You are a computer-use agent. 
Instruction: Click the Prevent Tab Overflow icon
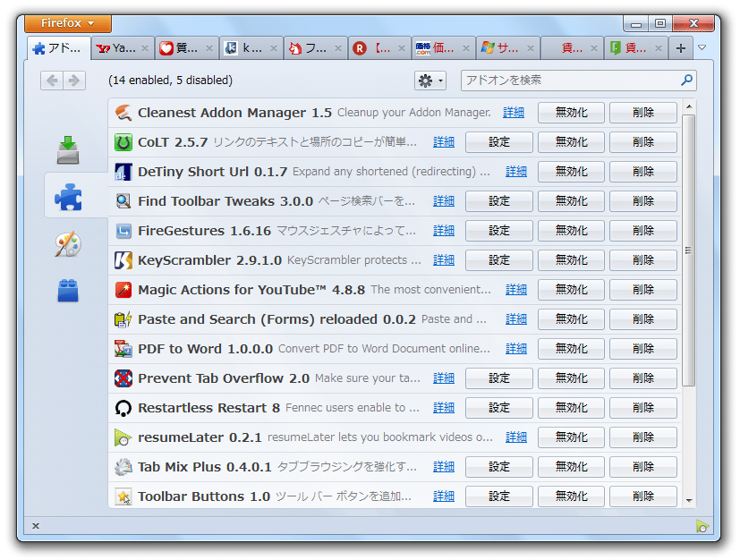click(x=123, y=378)
